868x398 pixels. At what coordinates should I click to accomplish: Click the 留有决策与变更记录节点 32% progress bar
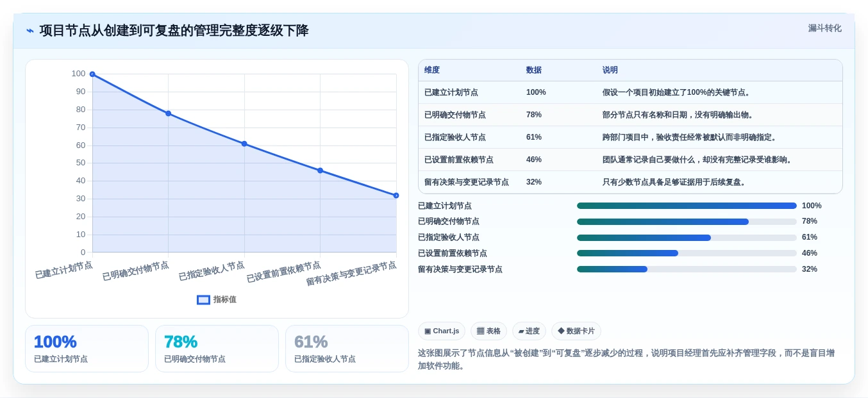tap(687, 269)
